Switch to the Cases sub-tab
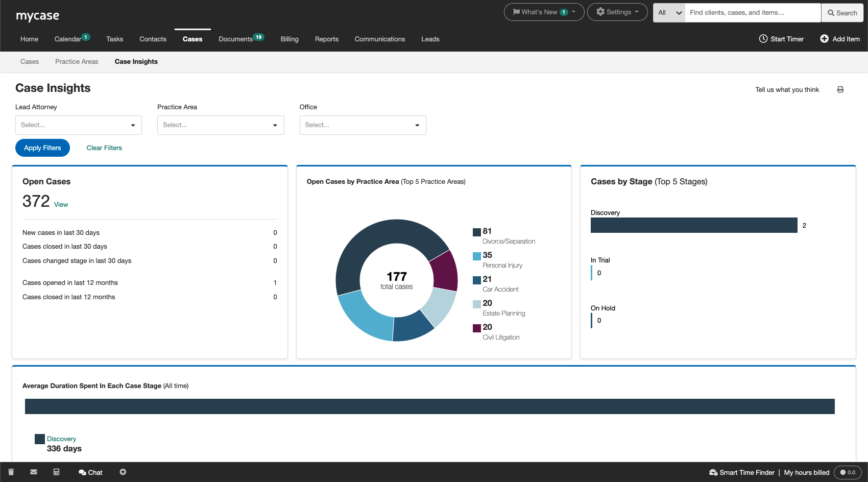868x482 pixels. 30,62
